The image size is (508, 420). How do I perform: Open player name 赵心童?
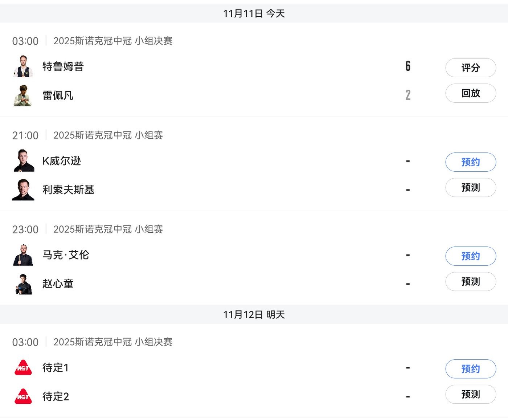pos(58,284)
